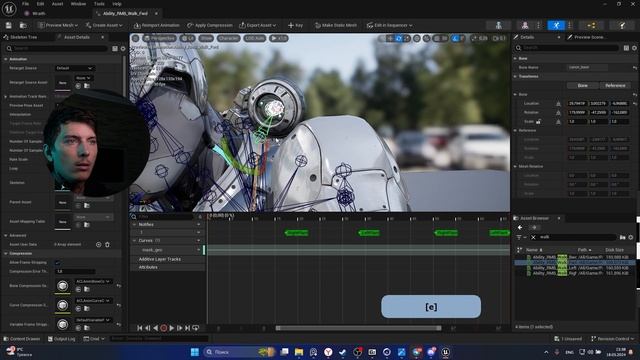
Task: Select Additive Layer Tracks row
Action: pyautogui.click(x=168, y=259)
